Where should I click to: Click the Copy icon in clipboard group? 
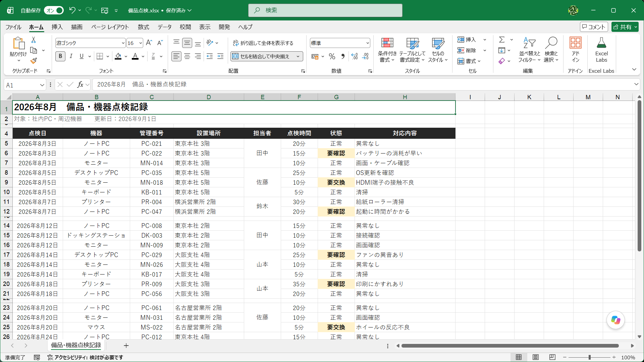tap(34, 51)
